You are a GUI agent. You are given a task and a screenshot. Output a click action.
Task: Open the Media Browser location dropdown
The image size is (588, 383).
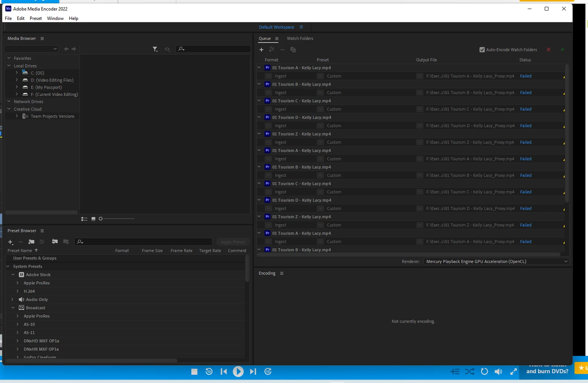(31, 49)
